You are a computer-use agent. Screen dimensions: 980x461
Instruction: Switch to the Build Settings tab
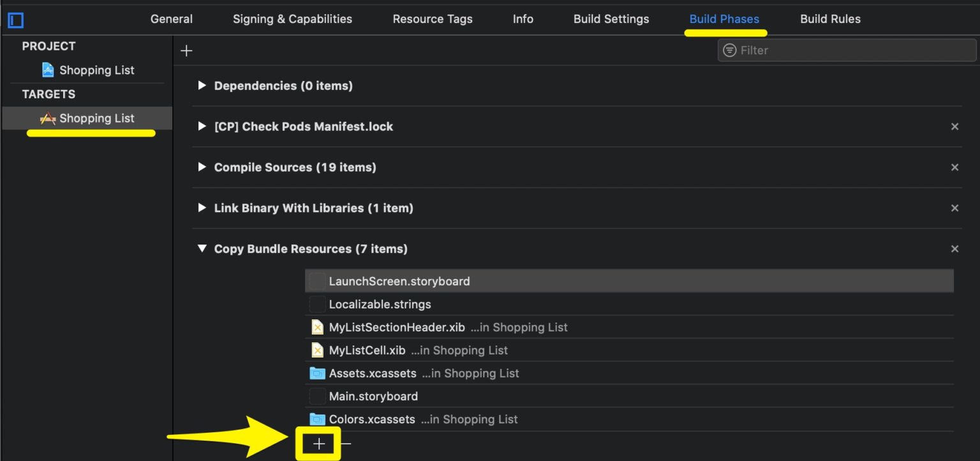tap(611, 19)
